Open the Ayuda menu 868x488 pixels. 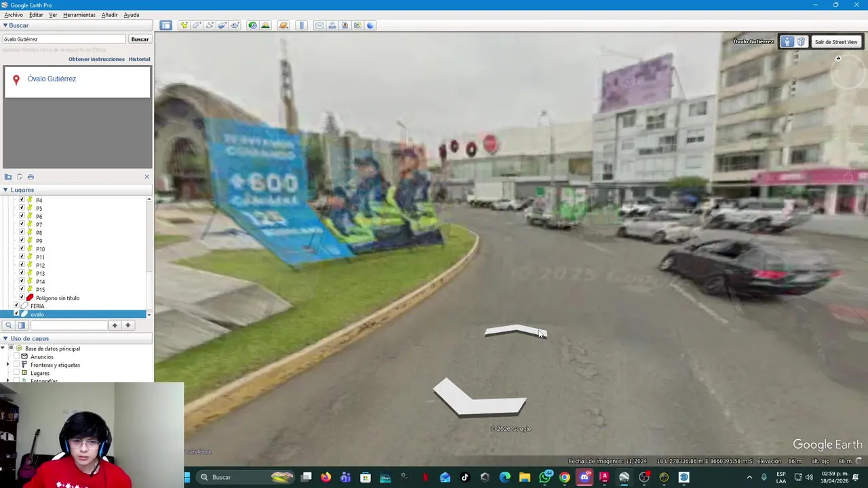132,15
